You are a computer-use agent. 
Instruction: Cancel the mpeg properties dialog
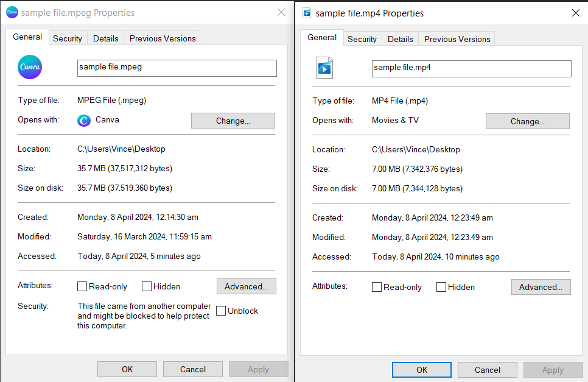[192, 369]
